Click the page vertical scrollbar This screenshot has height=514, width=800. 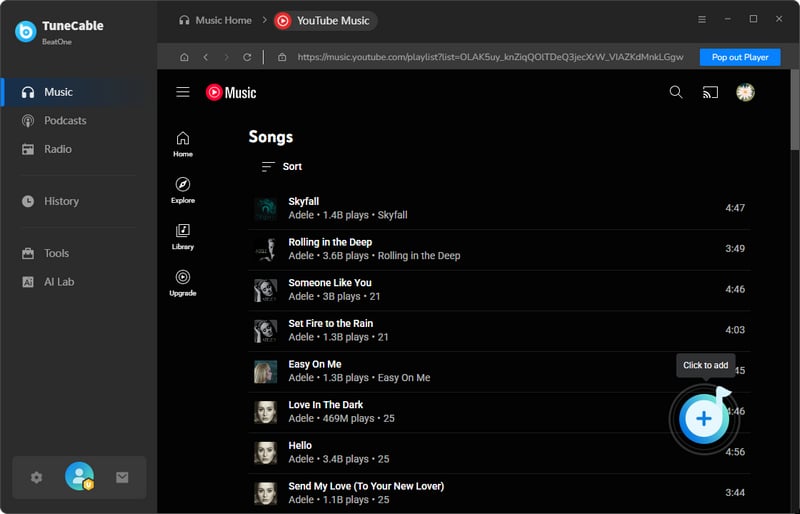pyautogui.click(x=795, y=110)
